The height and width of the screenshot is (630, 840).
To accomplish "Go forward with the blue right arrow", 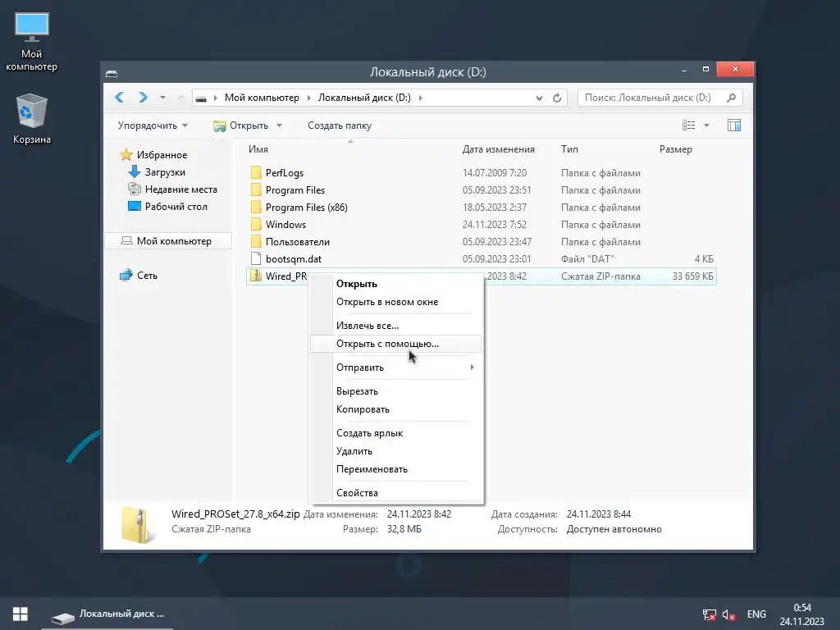I will 143,98.
